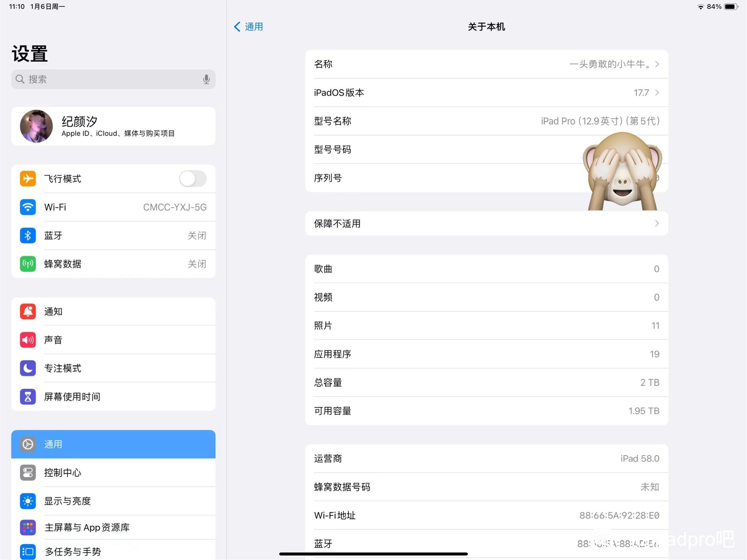
Task: Open the 纪颜汐 Apple ID profile
Action: pyautogui.click(x=113, y=126)
